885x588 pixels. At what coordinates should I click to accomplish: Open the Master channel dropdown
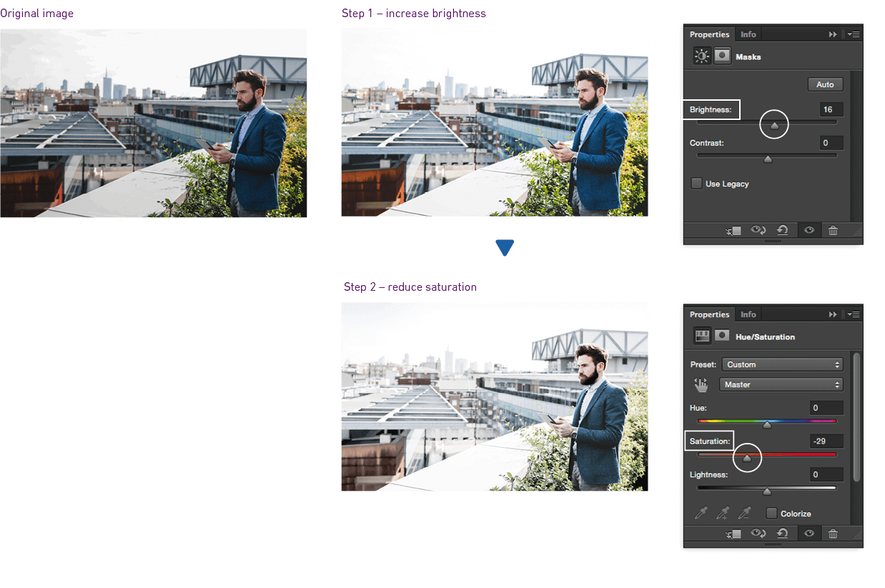[781, 384]
